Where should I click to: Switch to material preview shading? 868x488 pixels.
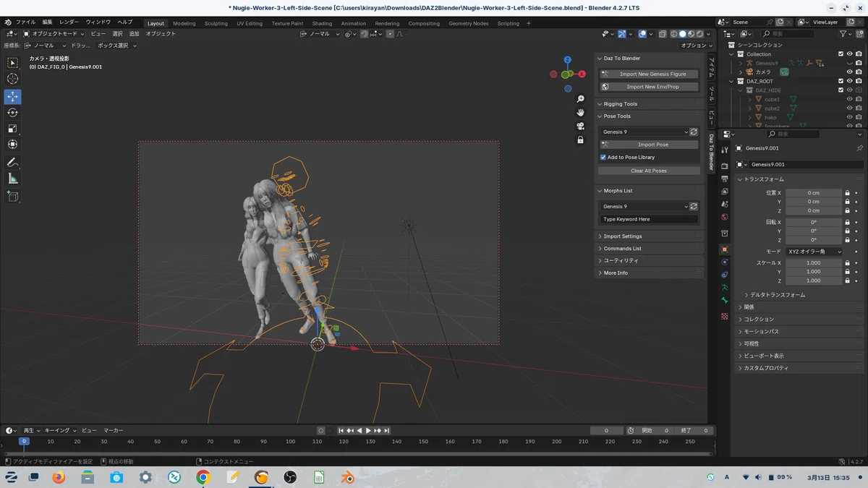click(x=691, y=34)
